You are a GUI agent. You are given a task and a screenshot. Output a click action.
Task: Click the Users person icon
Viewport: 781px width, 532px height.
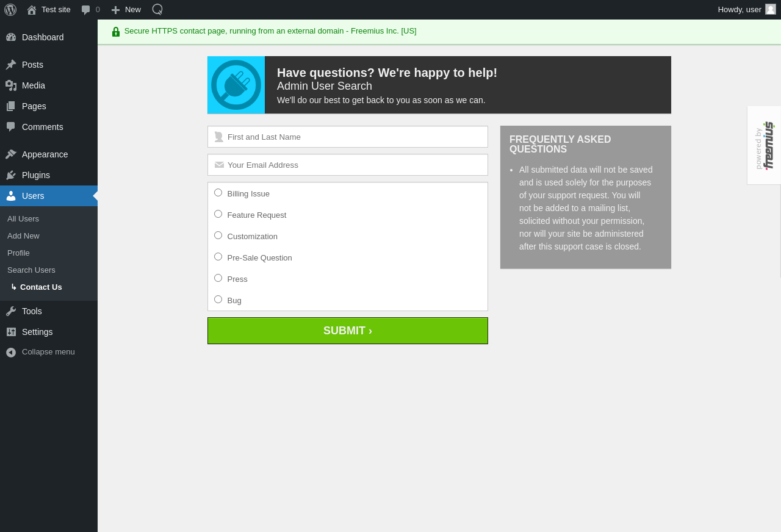point(11,196)
